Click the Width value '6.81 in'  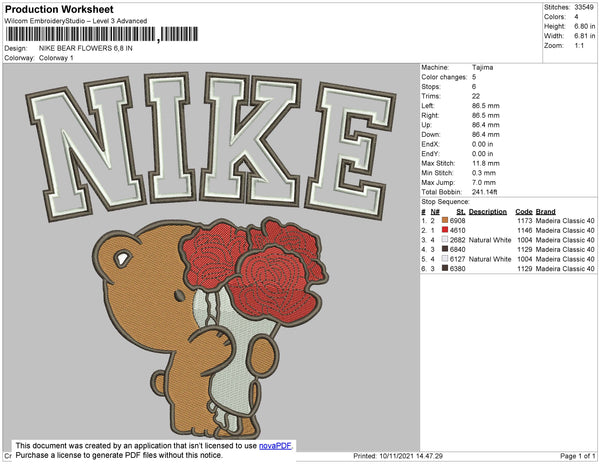pos(584,36)
